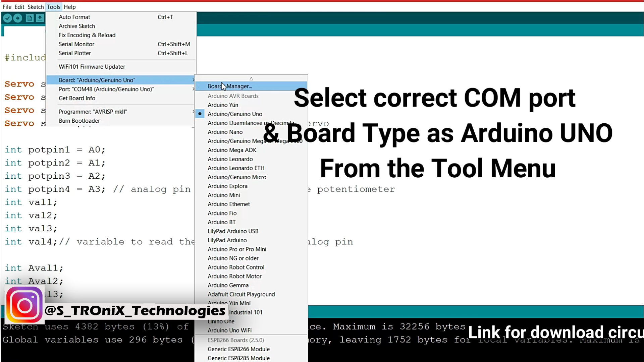Screen dimensions: 644x362
Task: Open the Sketch menu
Action: click(36, 7)
